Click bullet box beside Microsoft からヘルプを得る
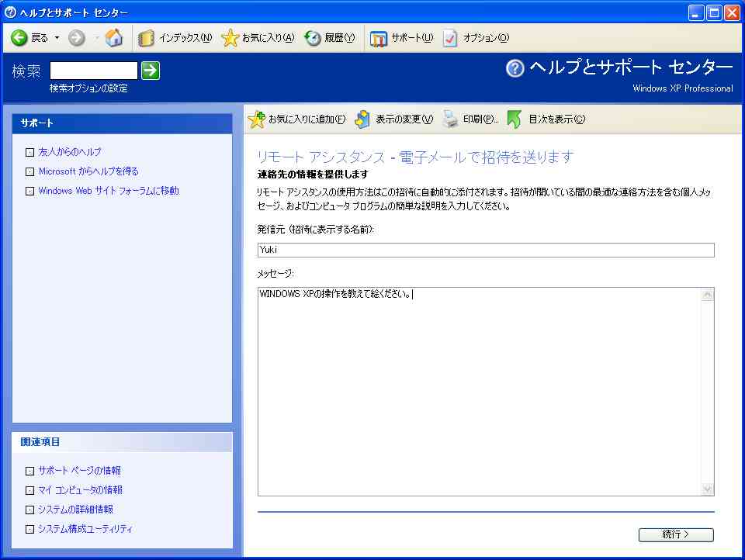 click(30, 172)
